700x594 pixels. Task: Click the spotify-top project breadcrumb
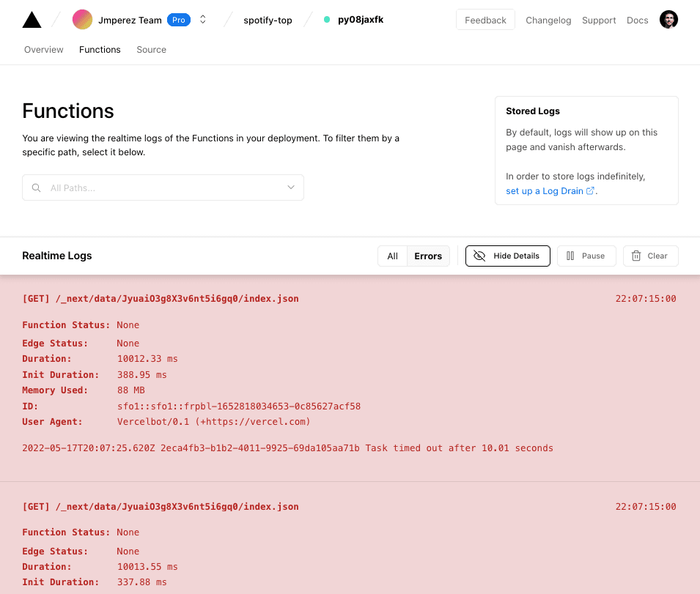(268, 20)
